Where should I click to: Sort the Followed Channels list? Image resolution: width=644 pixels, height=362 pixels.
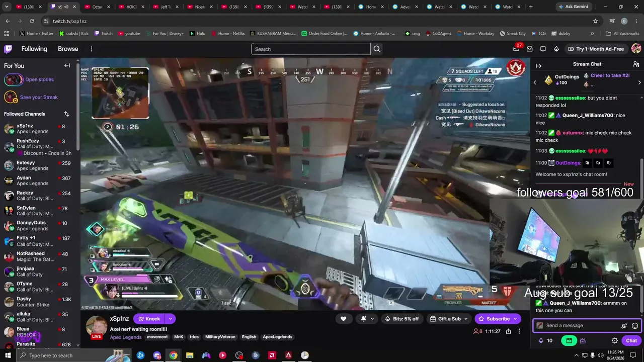[x=66, y=114]
